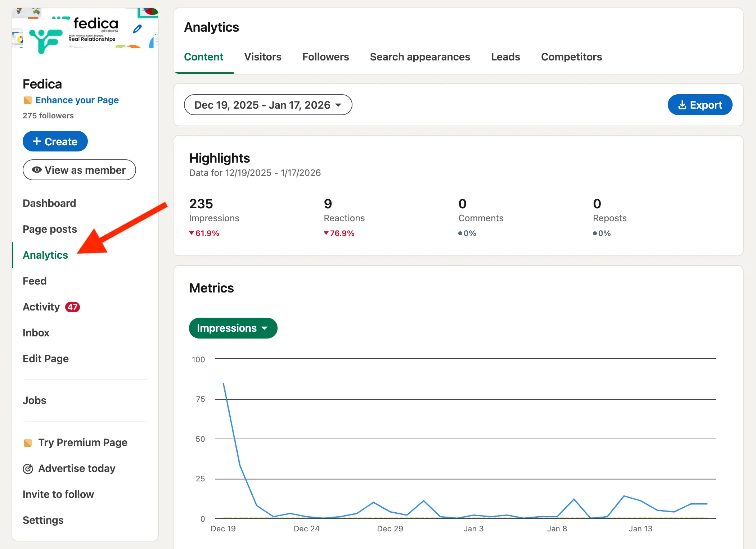Viewport: 756px width, 549px height.
Task: Switch to the Visitors tab
Action: click(263, 57)
